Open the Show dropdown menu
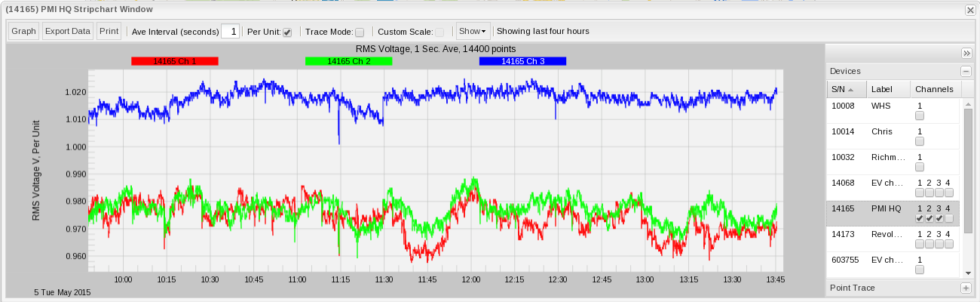The width and height of the screenshot is (980, 302). tap(473, 32)
